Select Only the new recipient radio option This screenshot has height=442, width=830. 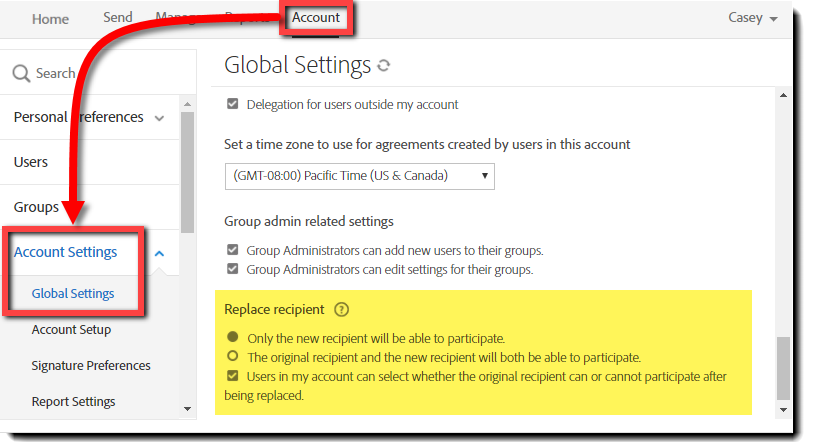(x=233, y=338)
